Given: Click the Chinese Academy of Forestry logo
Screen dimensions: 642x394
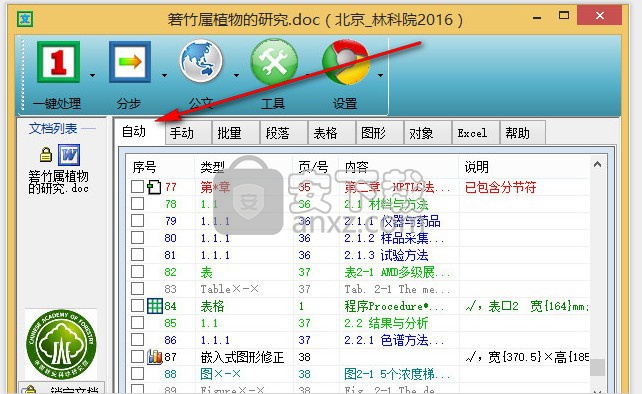Looking at the screenshot, I should point(61,344).
